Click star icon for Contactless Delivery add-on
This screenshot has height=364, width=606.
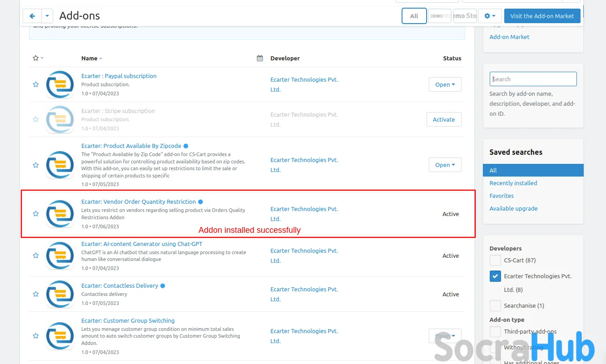click(35, 294)
